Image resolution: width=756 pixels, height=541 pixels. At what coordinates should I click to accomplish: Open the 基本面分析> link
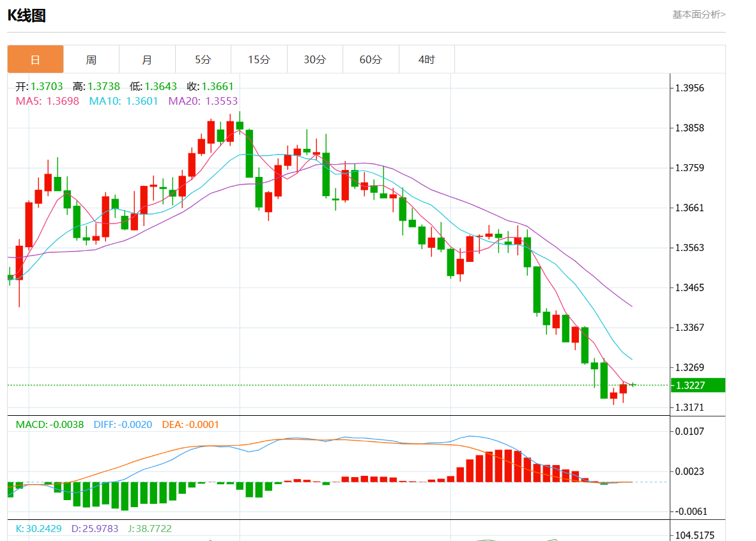click(698, 15)
